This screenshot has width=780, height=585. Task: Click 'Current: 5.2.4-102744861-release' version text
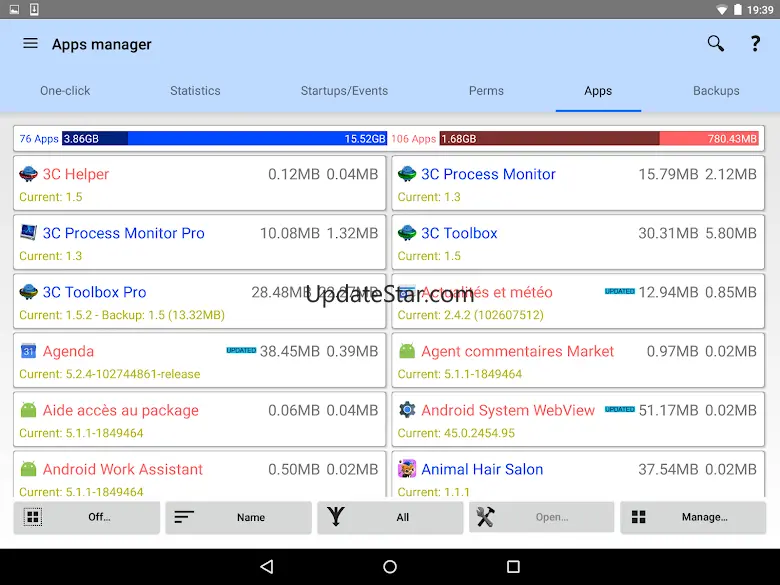tap(109, 374)
